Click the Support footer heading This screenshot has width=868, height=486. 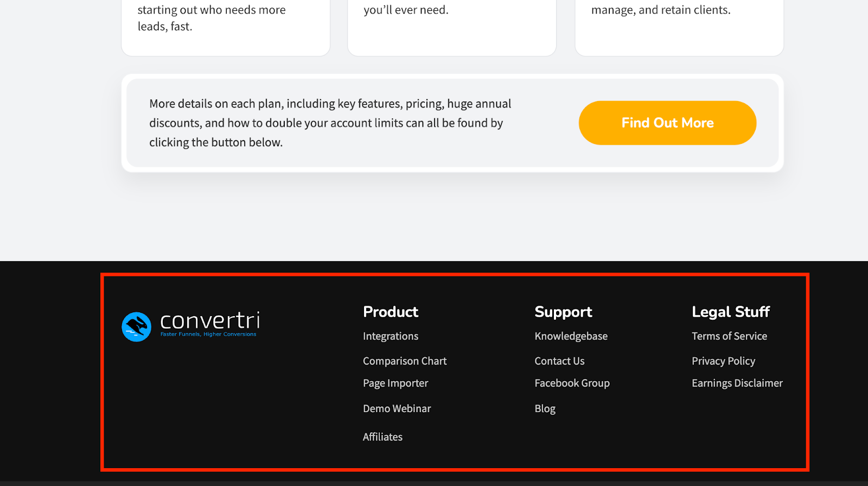(563, 312)
